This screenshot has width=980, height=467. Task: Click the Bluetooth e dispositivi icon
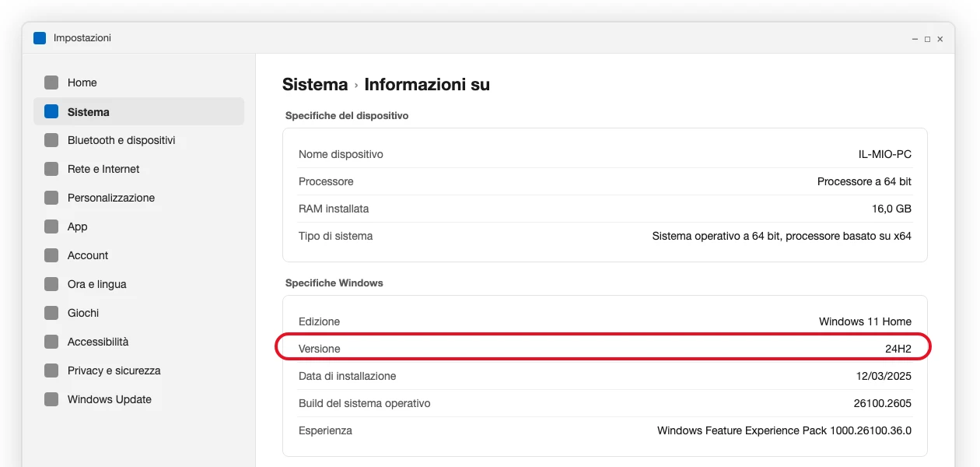pos(51,140)
